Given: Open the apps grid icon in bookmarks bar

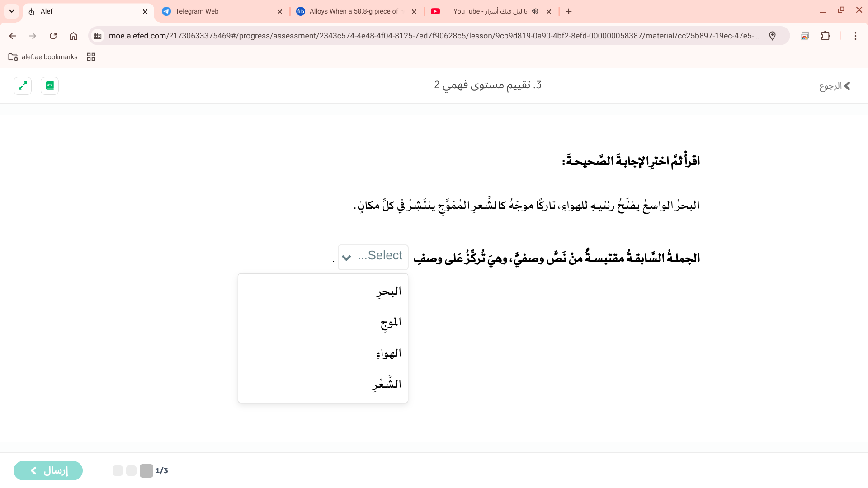Looking at the screenshot, I should pyautogui.click(x=91, y=57).
